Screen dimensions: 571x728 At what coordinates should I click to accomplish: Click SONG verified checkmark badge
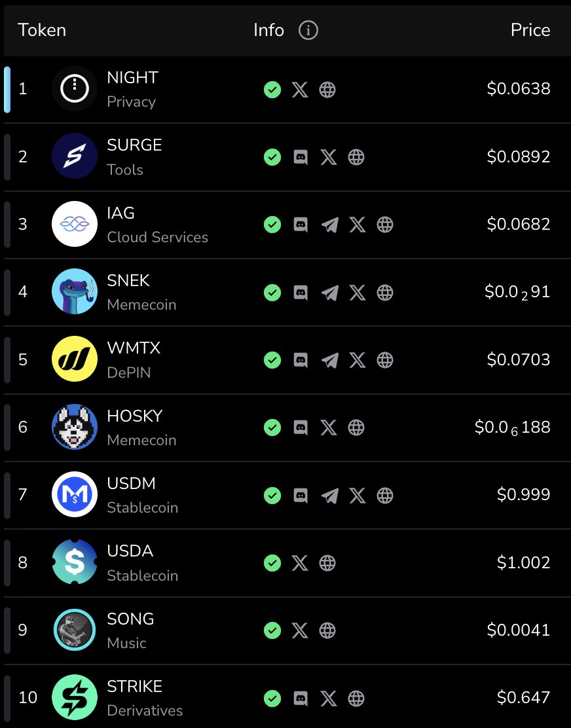272,630
